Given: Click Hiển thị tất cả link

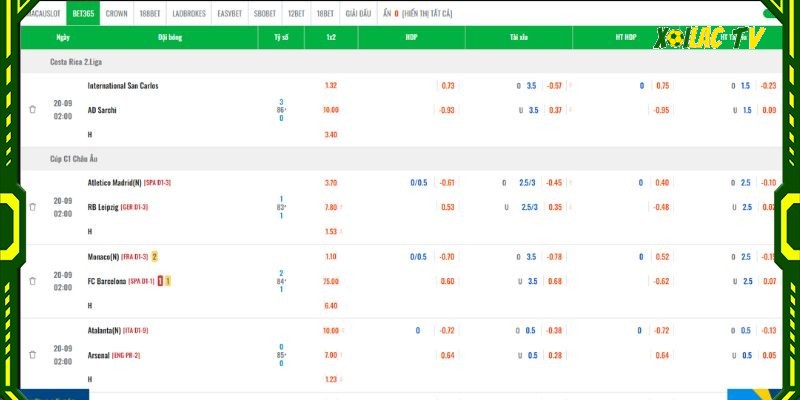Looking at the screenshot, I should point(427,14).
